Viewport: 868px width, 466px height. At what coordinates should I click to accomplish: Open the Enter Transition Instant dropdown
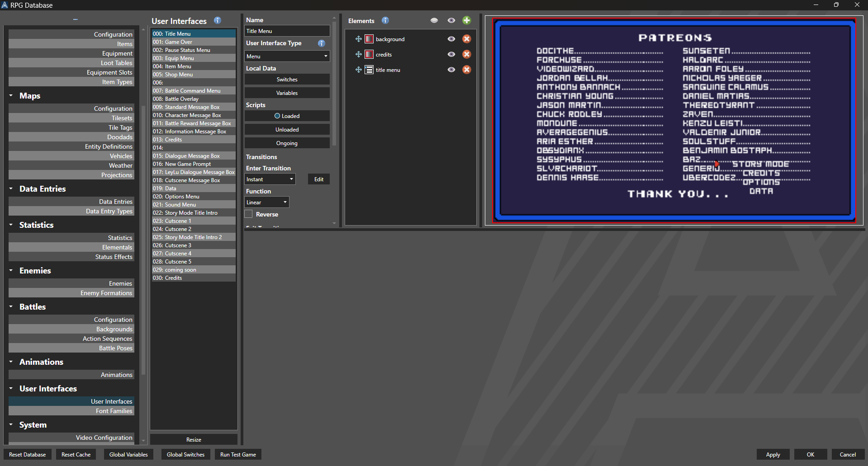[x=270, y=179]
